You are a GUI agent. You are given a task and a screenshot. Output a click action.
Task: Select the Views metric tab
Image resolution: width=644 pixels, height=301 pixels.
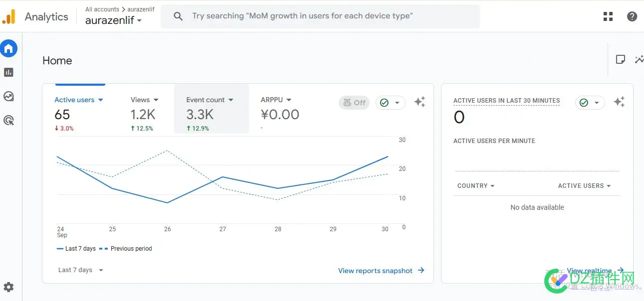tap(144, 100)
